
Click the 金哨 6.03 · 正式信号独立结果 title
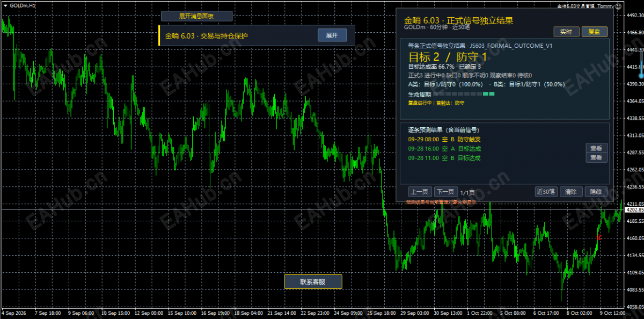tap(459, 20)
